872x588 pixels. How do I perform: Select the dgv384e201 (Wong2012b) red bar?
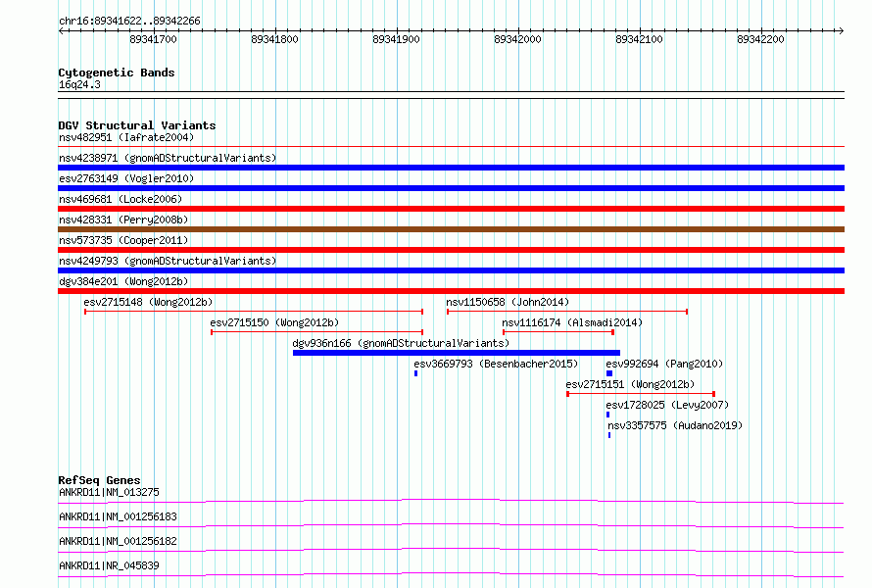point(451,291)
